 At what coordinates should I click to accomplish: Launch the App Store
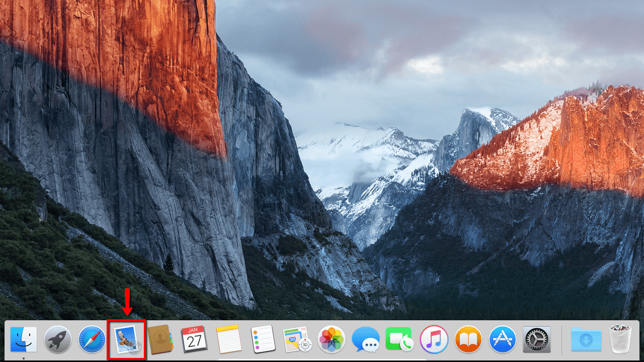[503, 339]
